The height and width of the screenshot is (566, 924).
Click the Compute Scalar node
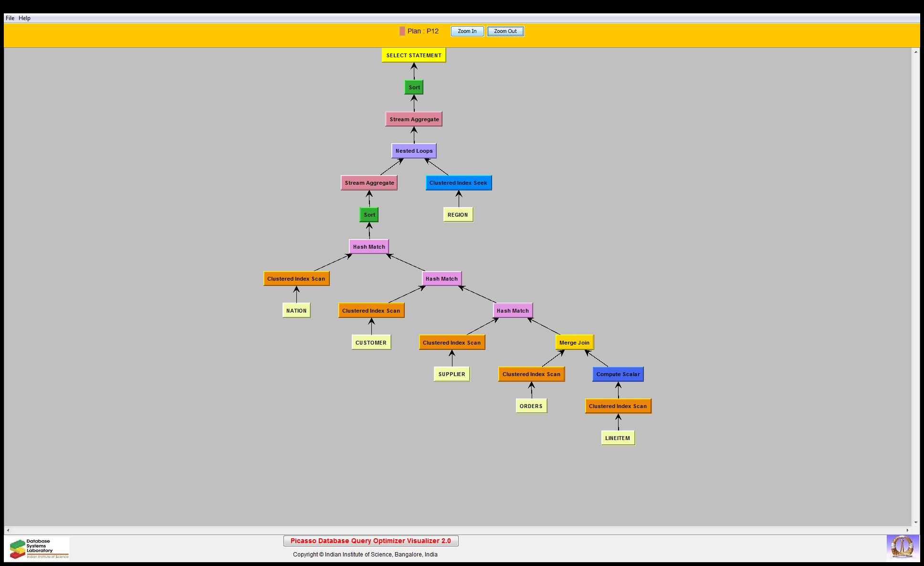(x=618, y=374)
